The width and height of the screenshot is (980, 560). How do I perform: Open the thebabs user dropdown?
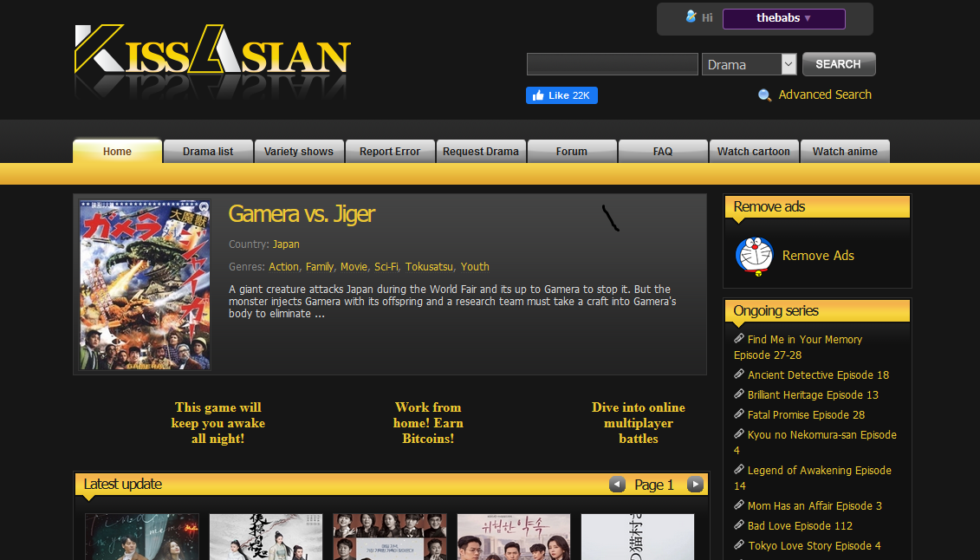[784, 18]
